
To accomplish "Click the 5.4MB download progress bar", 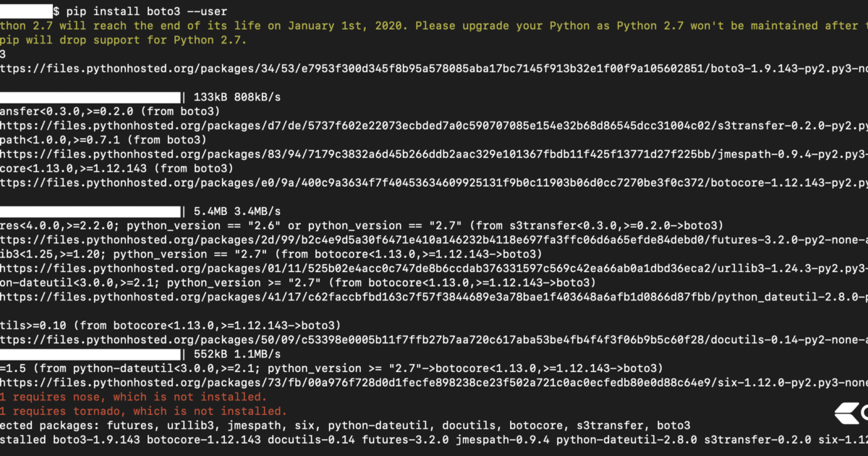I will [90, 211].
